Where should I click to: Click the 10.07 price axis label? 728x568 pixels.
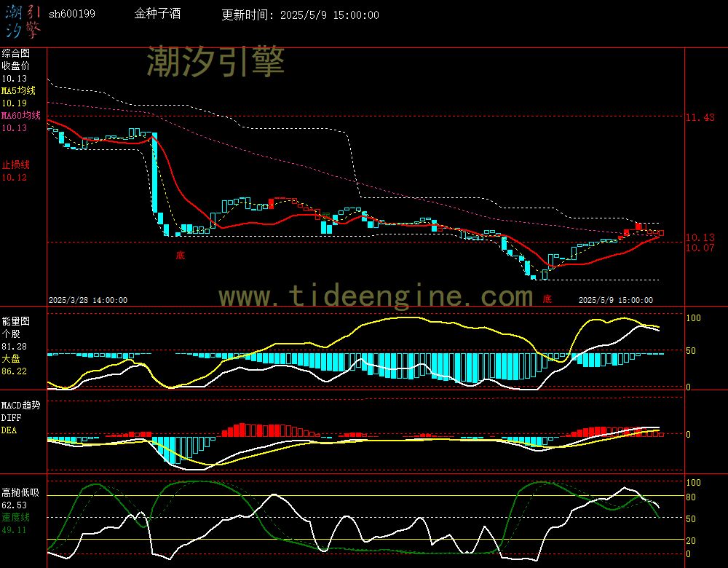[x=700, y=248]
